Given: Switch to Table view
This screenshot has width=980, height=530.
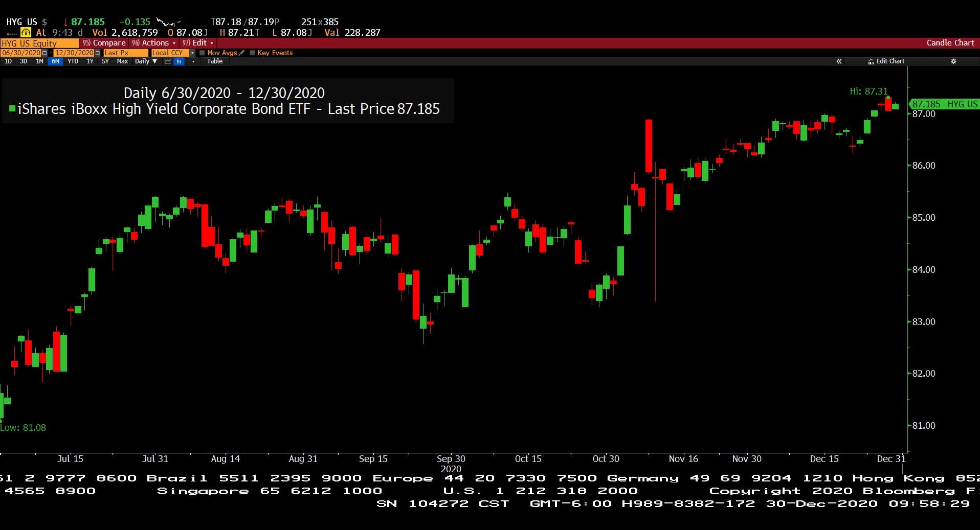Looking at the screenshot, I should point(215,61).
